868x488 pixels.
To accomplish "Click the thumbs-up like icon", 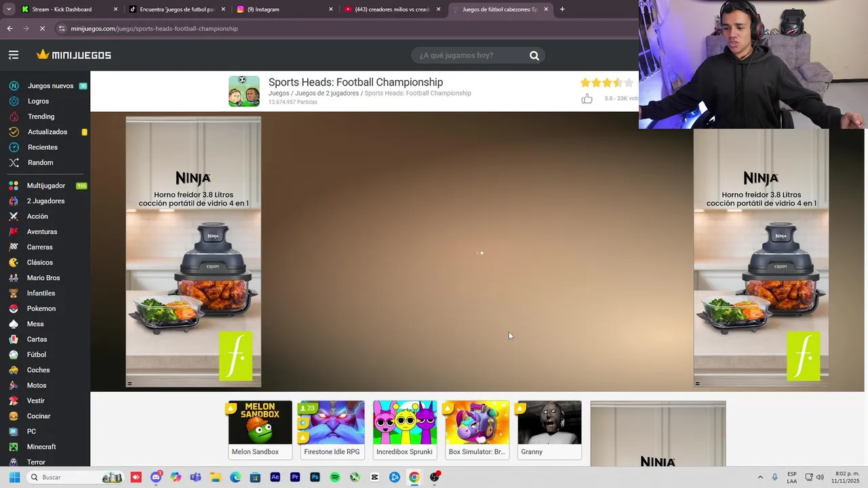I will click(587, 99).
